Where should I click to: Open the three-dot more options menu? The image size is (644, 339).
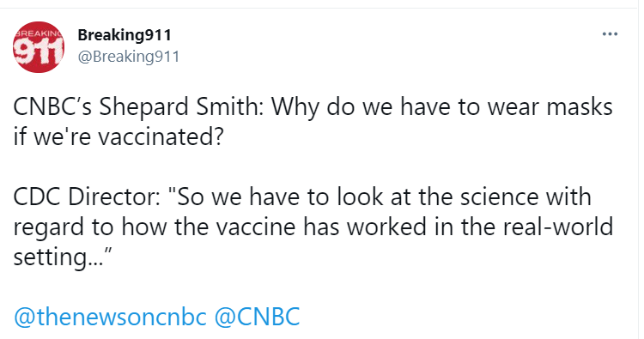tap(610, 34)
